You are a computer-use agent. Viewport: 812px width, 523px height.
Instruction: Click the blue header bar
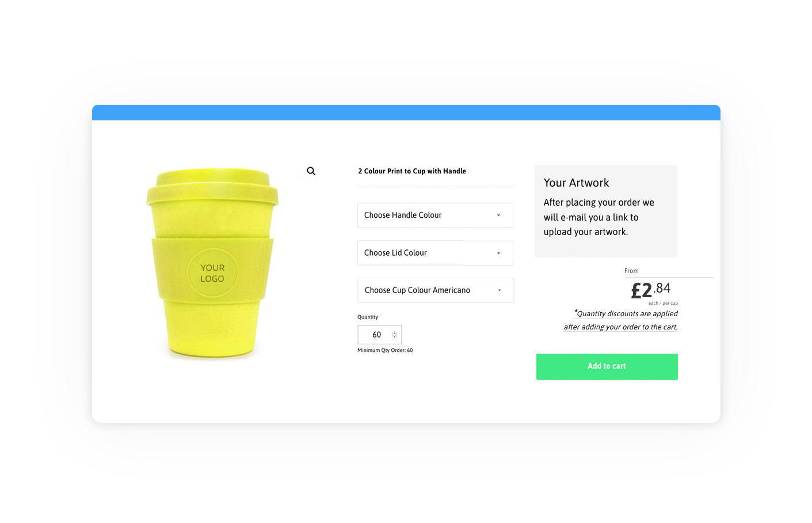click(406, 112)
